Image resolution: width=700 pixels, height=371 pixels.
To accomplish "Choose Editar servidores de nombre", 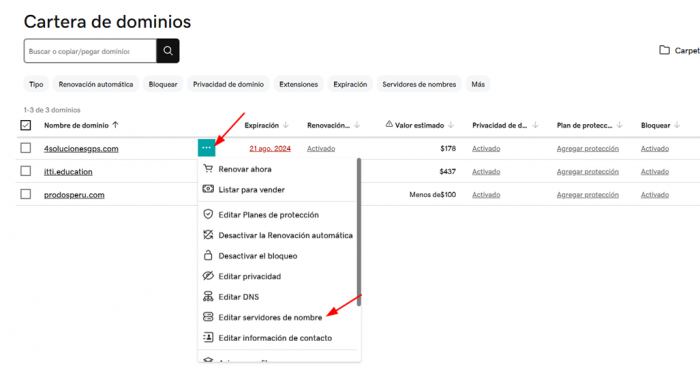I will click(270, 317).
